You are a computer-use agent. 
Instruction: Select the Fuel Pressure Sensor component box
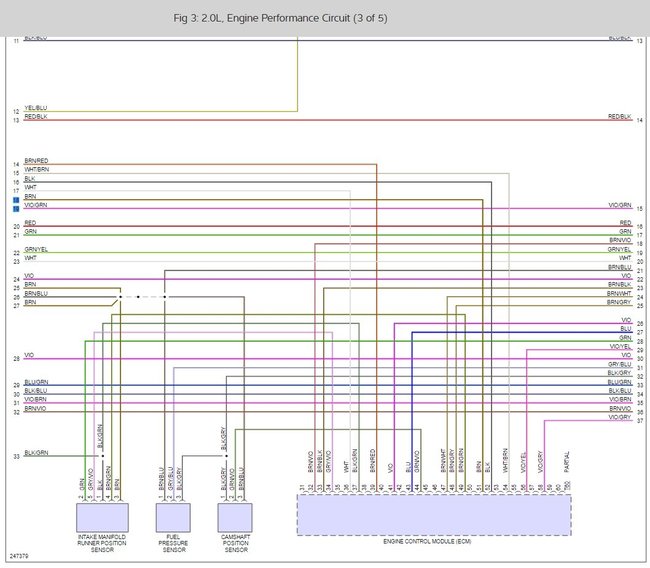point(173,517)
